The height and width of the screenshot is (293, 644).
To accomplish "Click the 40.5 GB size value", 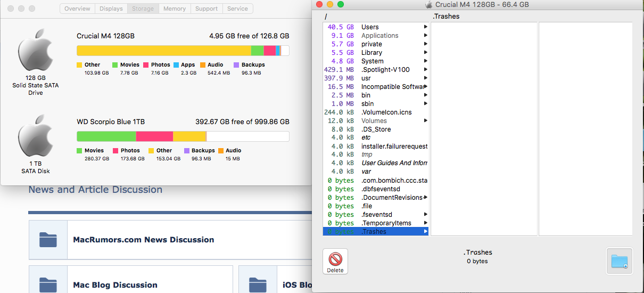I will coord(341,27).
